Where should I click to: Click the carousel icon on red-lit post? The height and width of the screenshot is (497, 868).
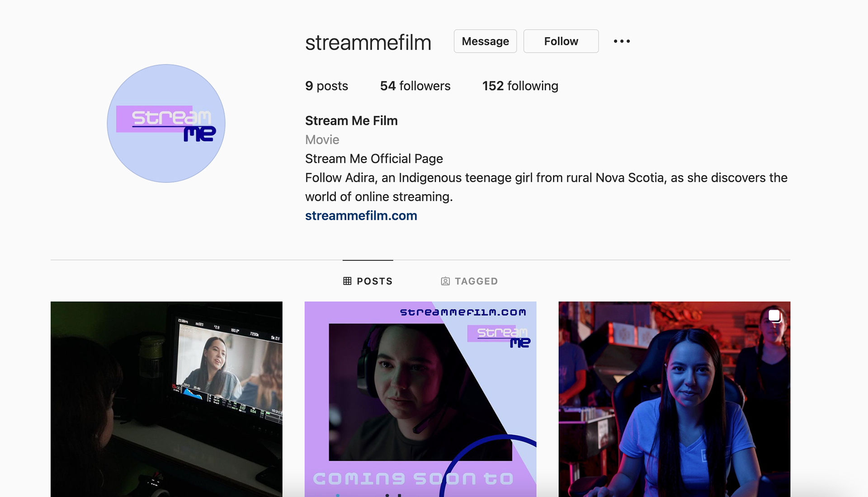tap(774, 315)
